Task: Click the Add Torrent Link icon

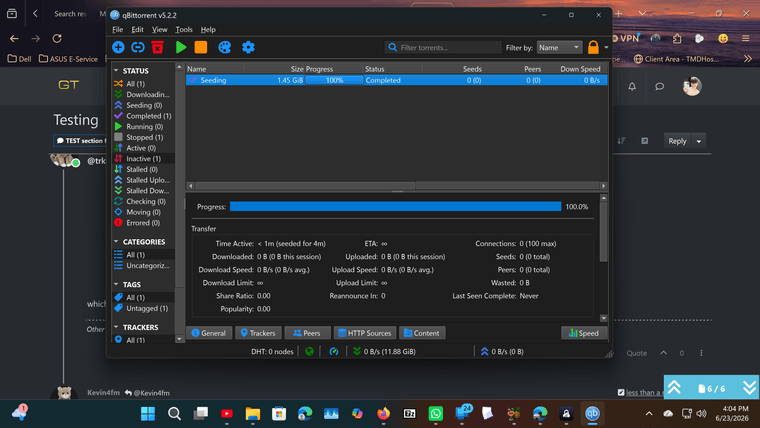Action: click(138, 47)
